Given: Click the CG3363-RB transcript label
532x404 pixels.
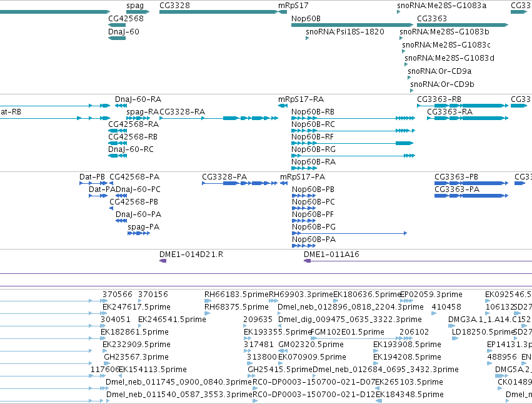Looking at the screenshot, I should pos(439,99).
